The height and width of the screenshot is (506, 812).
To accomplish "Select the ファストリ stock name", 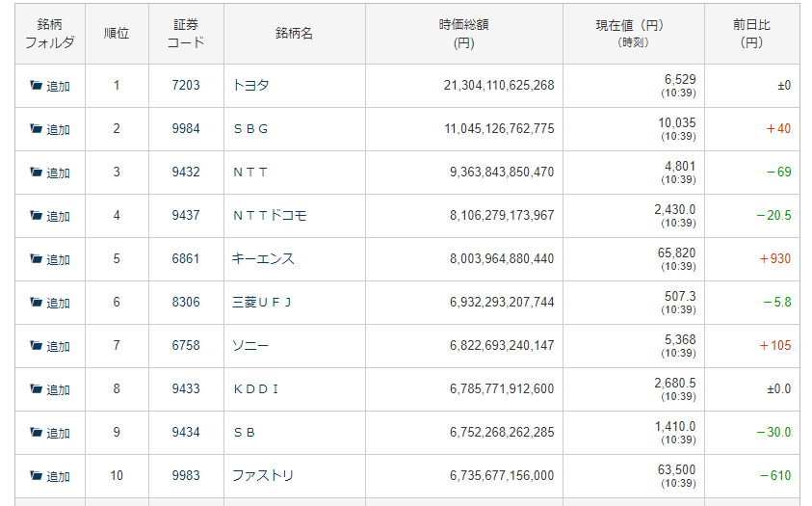I will tap(263, 476).
